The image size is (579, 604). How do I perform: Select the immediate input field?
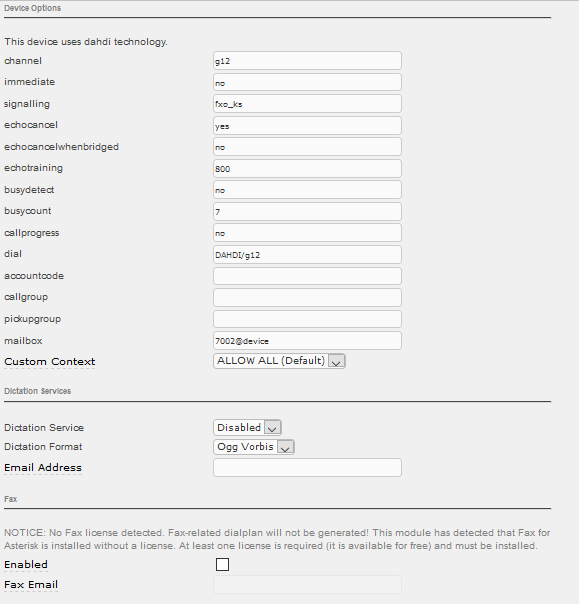(x=307, y=82)
